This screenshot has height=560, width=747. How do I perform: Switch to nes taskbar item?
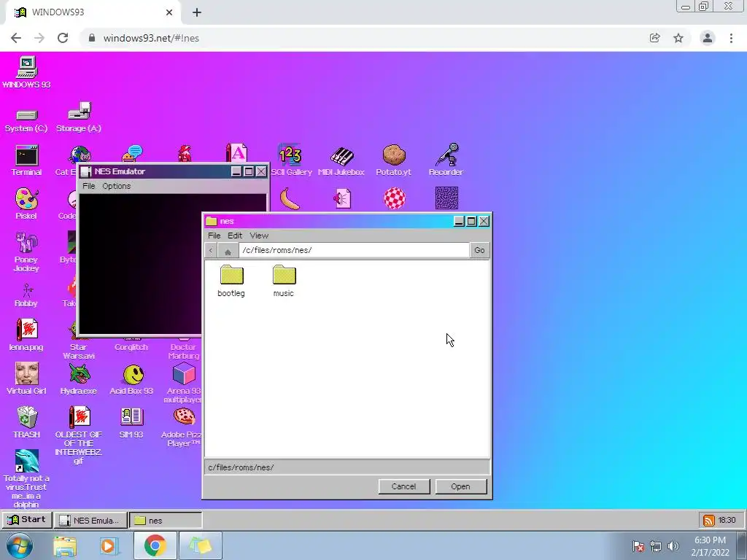pos(166,521)
